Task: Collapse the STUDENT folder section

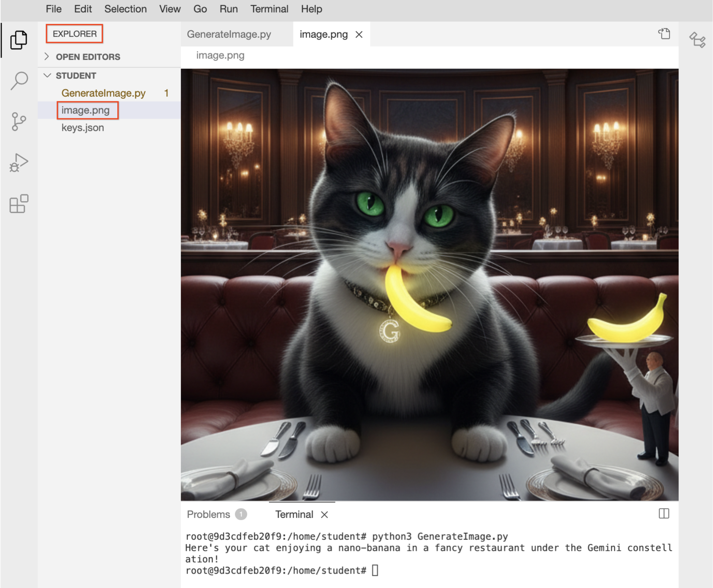Action: pos(76,75)
